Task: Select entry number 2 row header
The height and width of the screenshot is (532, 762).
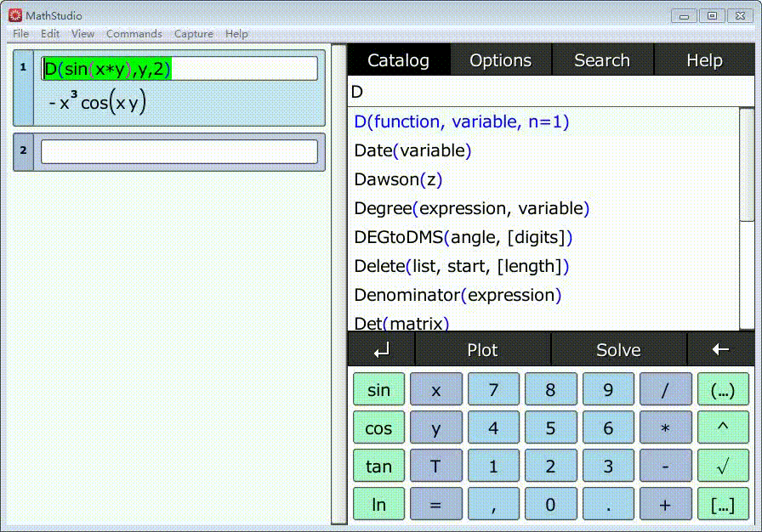Action: [23, 152]
